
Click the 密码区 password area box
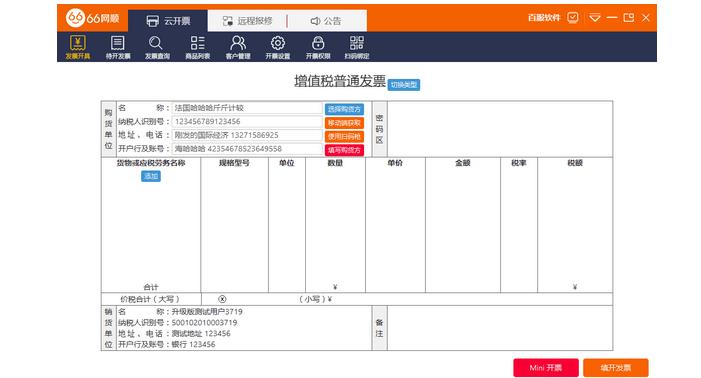click(x=500, y=129)
